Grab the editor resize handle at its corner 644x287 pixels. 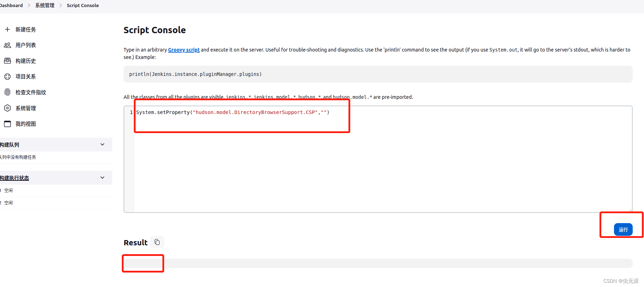click(630, 210)
